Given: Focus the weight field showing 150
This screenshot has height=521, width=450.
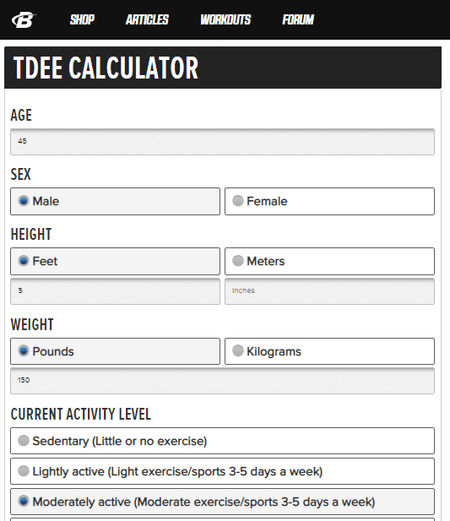Looking at the screenshot, I should coord(222,381).
